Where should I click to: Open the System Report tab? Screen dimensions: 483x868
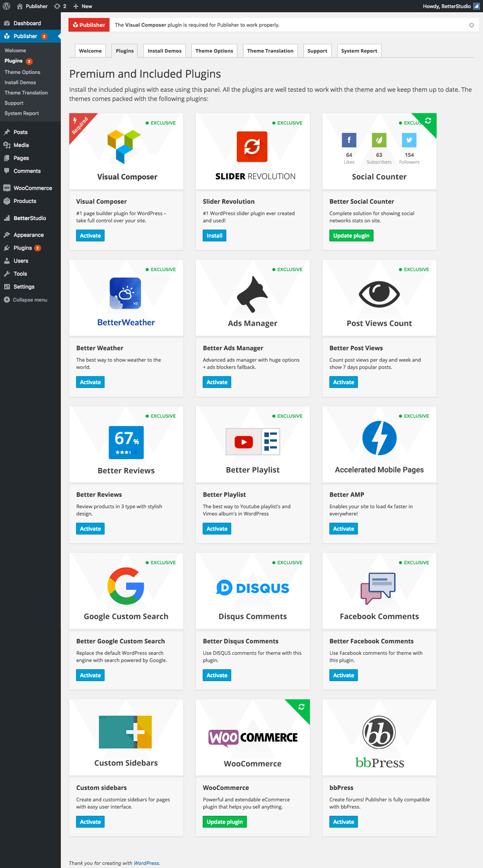tap(359, 51)
